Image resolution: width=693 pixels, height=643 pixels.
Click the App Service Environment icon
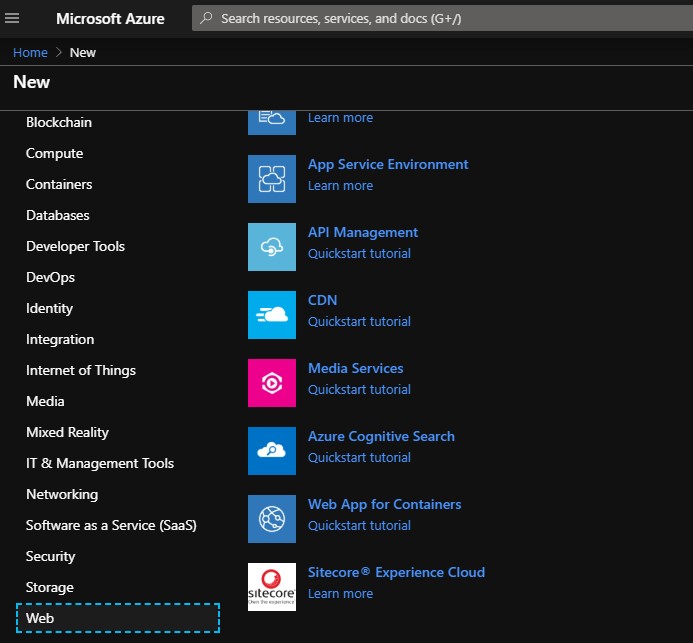point(272,179)
